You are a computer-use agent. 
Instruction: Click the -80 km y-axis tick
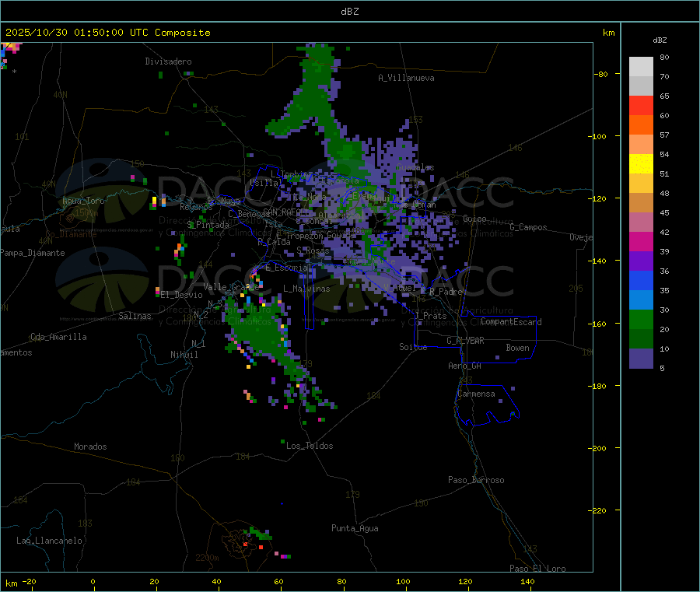coord(601,74)
